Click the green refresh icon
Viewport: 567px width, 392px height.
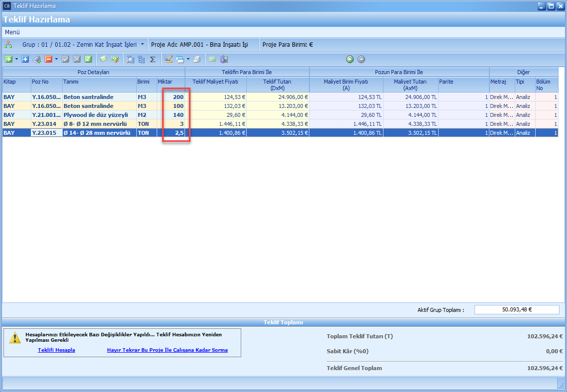coord(88,59)
